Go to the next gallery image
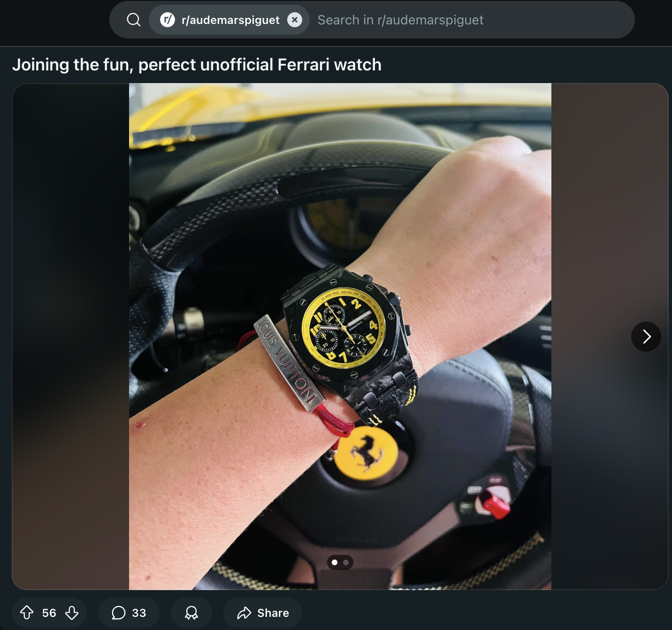Viewport: 672px width, 630px height. tap(646, 337)
